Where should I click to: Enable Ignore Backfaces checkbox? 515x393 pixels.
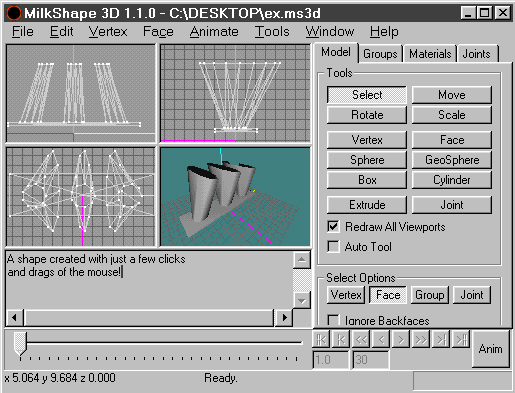[x=333, y=320]
